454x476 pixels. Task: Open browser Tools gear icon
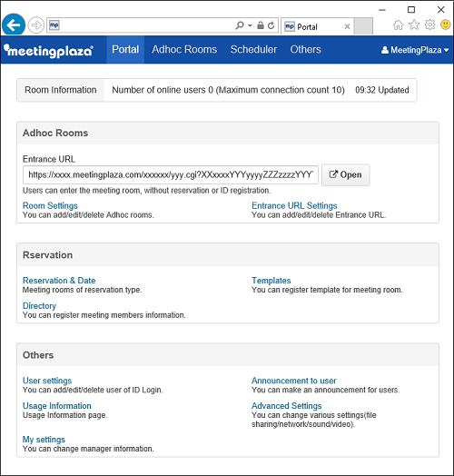[429, 25]
